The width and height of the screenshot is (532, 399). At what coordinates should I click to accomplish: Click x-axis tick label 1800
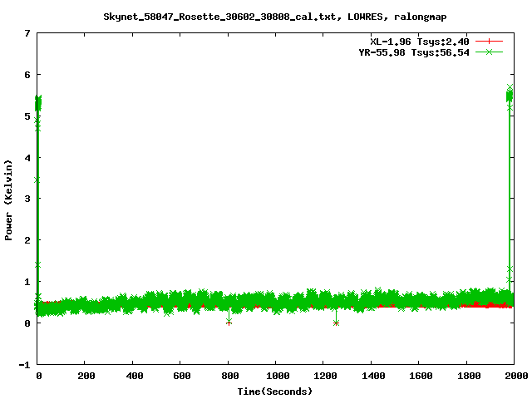pos(469,376)
